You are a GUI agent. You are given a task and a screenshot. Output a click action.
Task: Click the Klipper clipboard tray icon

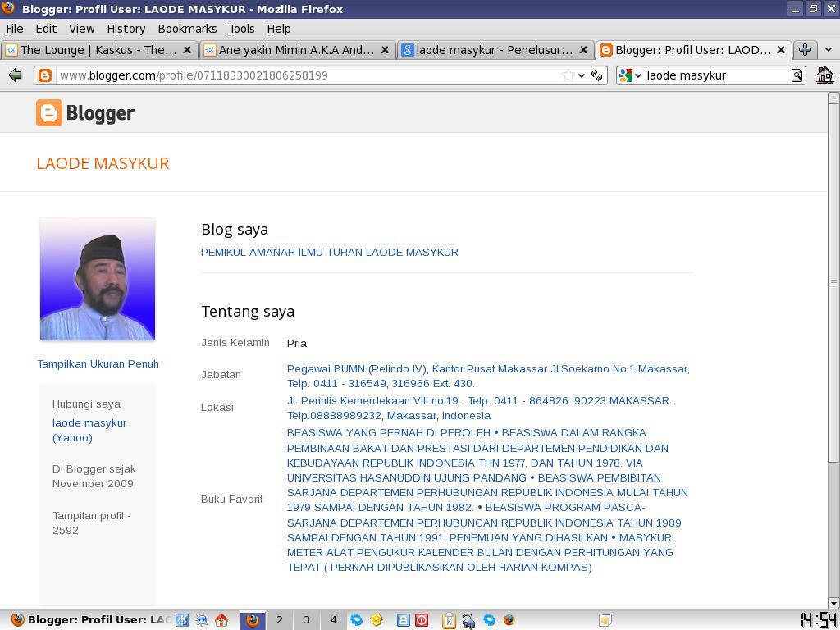click(x=449, y=620)
